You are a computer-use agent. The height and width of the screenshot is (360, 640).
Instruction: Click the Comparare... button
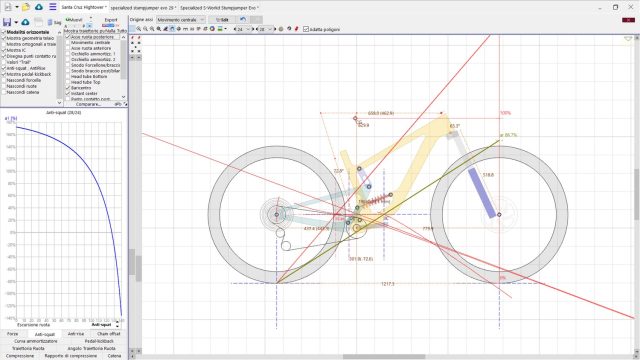88,104
